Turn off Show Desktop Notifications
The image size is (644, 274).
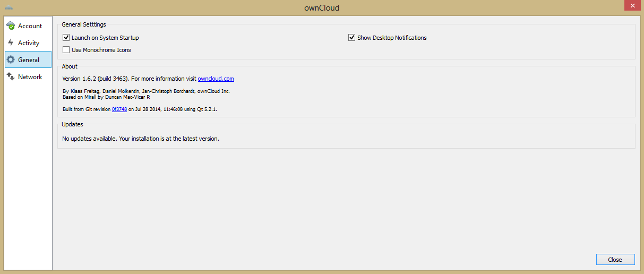tap(351, 38)
